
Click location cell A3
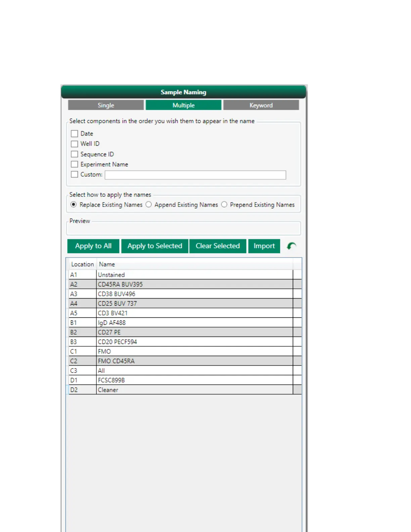pos(83,294)
